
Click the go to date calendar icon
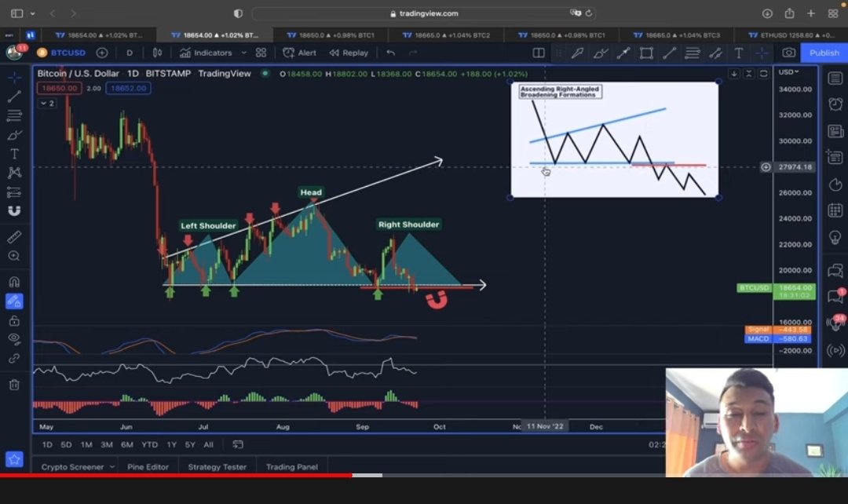point(238,444)
